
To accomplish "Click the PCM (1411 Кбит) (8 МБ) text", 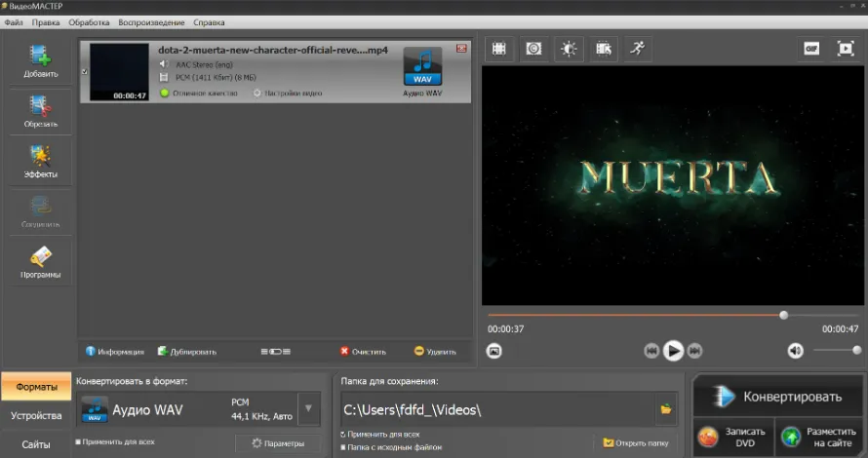I will (x=216, y=77).
